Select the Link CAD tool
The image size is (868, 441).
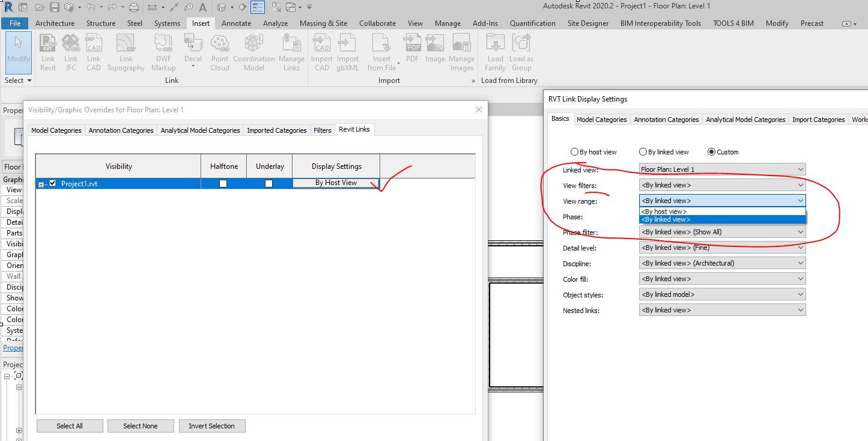[94, 52]
